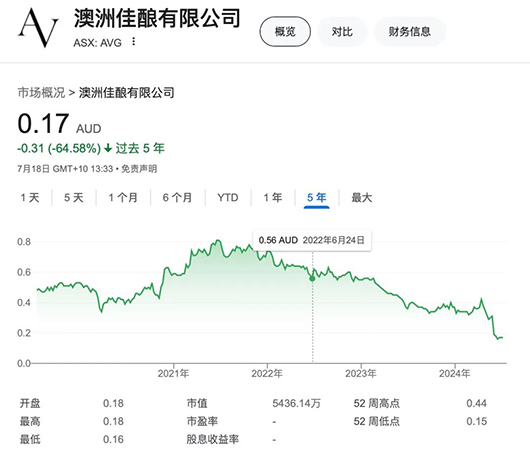
Task: Switch to the 对比 comparison tab
Action: [x=342, y=31]
